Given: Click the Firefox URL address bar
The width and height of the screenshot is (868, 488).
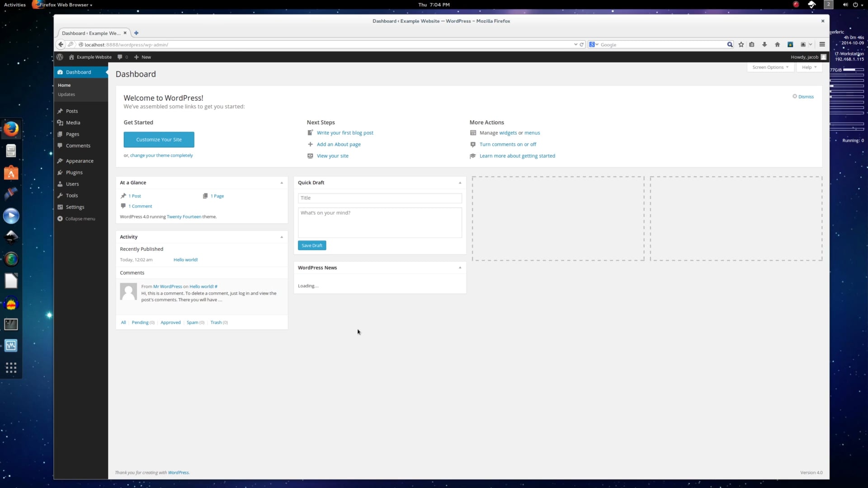Looking at the screenshot, I should pos(325,45).
